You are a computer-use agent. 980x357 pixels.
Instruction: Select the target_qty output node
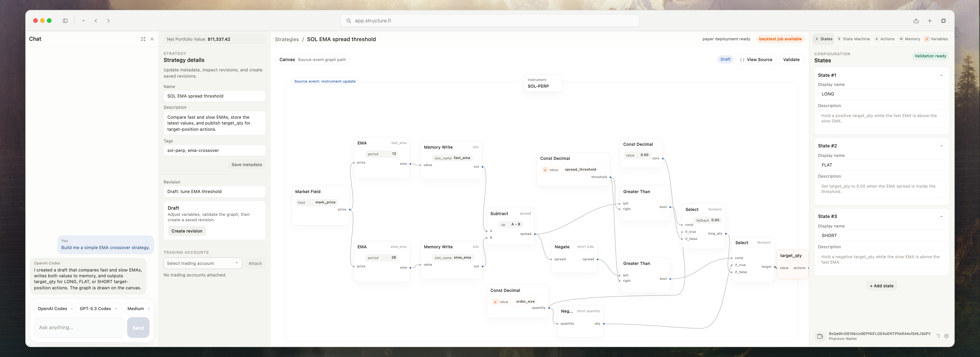click(793, 264)
